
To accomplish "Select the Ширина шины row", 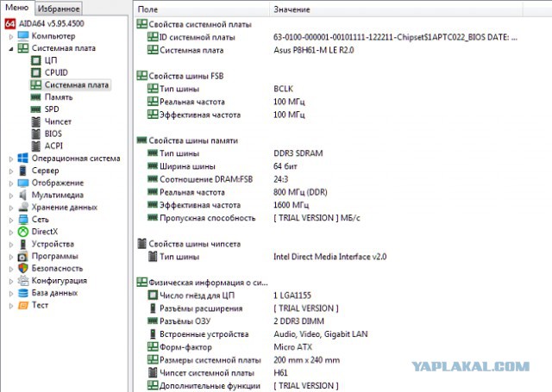I will point(223,166).
